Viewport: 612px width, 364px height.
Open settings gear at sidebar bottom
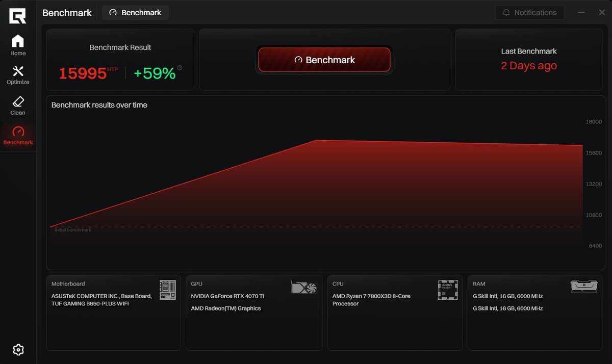coord(18,350)
